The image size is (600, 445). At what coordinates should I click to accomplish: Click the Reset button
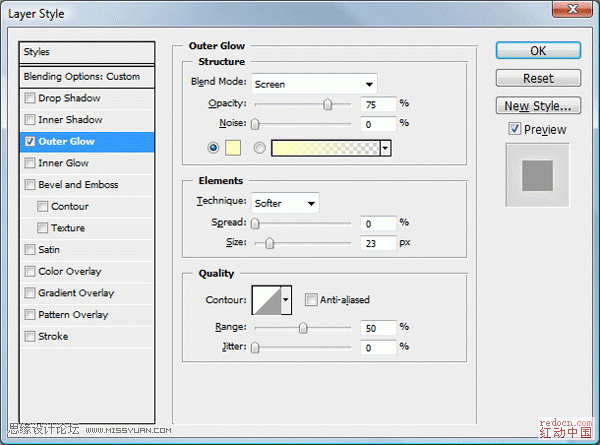pyautogui.click(x=538, y=78)
